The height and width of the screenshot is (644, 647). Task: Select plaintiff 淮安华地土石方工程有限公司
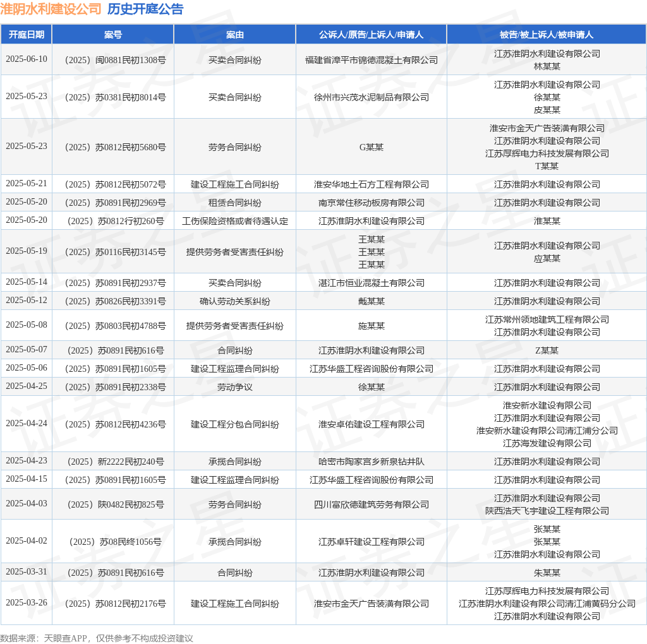pos(372,184)
